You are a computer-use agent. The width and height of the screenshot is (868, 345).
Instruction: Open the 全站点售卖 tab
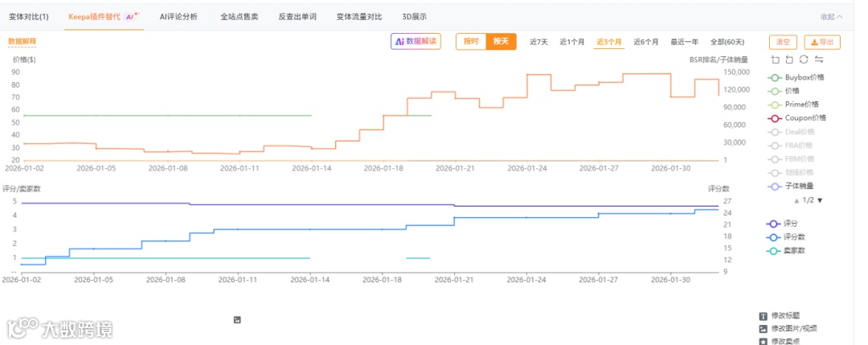tap(240, 17)
